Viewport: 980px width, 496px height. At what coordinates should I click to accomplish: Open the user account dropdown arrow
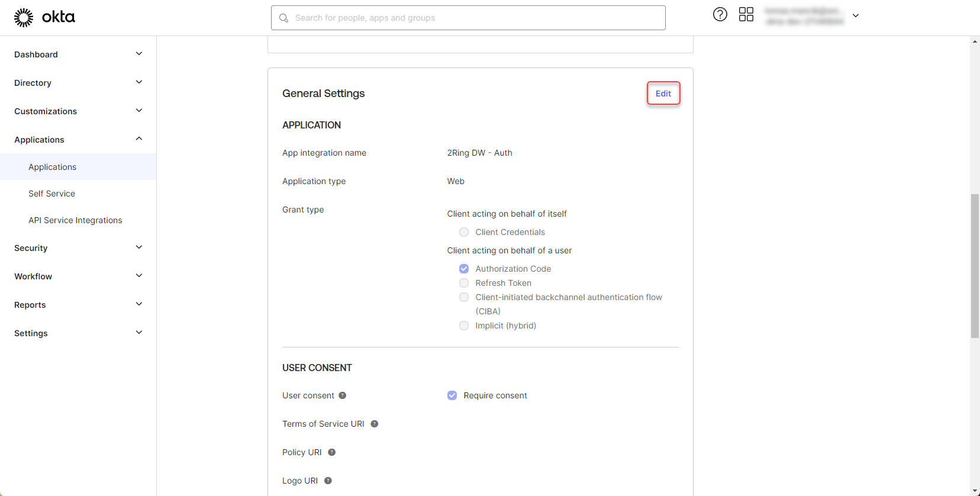[855, 16]
